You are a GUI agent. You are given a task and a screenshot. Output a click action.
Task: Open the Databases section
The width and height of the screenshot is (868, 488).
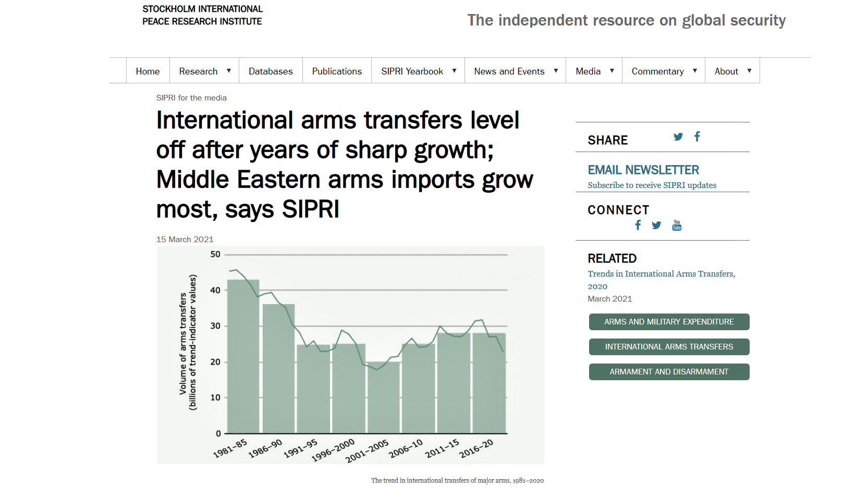pos(271,71)
